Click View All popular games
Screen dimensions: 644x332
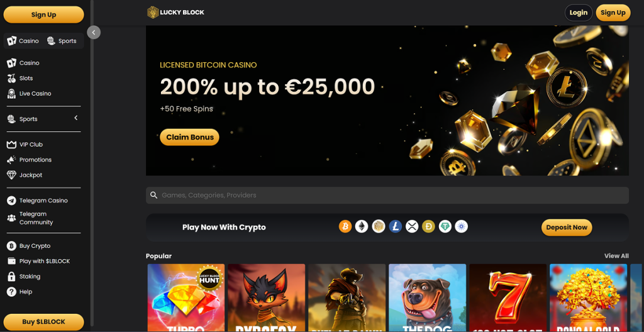coord(616,255)
